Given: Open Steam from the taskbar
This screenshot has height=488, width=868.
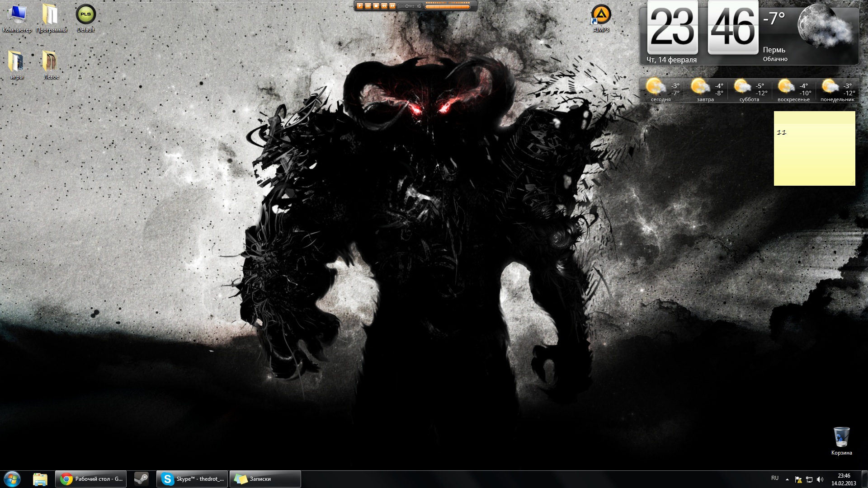Looking at the screenshot, I should tap(142, 479).
